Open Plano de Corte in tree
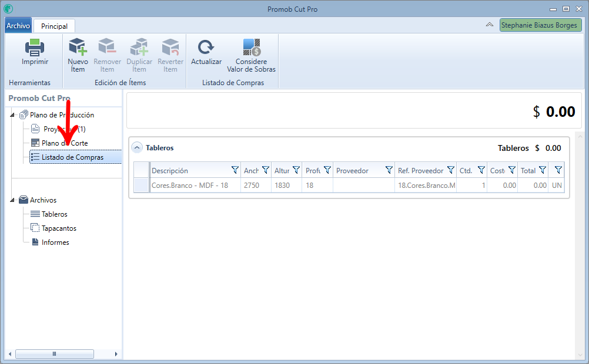589x364 pixels. tap(65, 143)
